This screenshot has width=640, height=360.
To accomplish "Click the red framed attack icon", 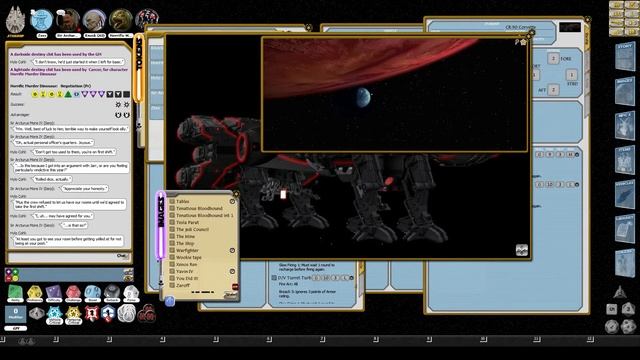I will 91,313.
